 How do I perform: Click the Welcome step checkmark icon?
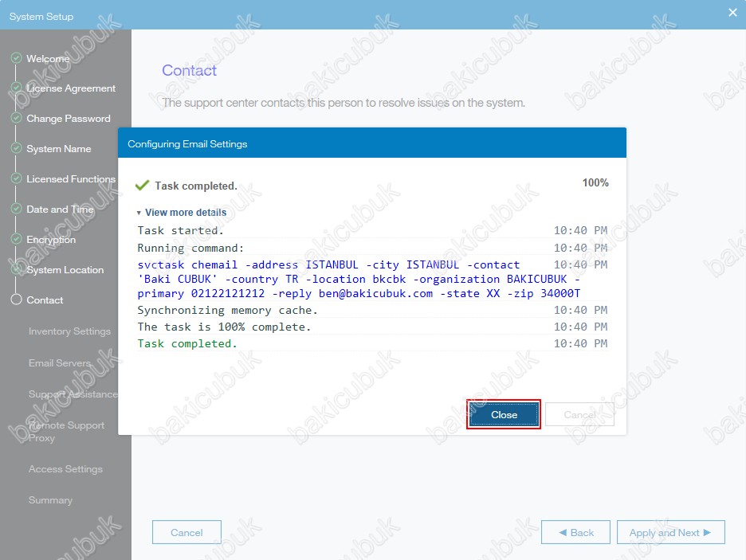click(x=16, y=58)
